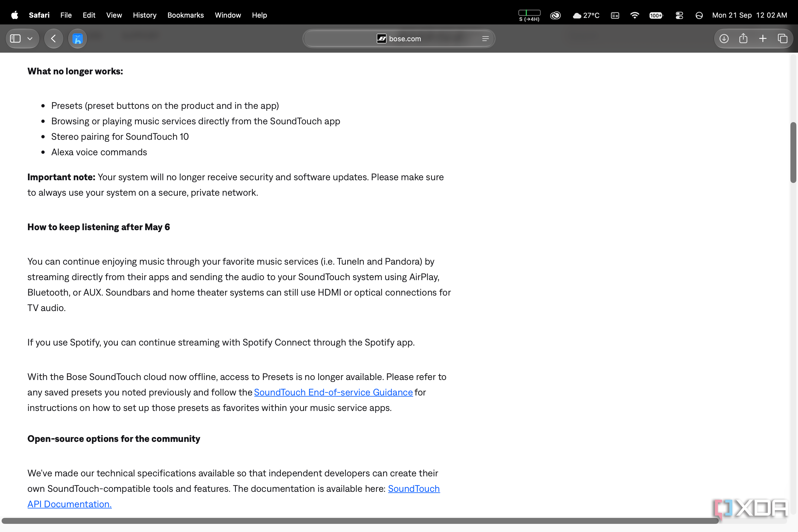Open the Wi-Fi status menu
The width and height of the screenshot is (798, 532).
(635, 15)
